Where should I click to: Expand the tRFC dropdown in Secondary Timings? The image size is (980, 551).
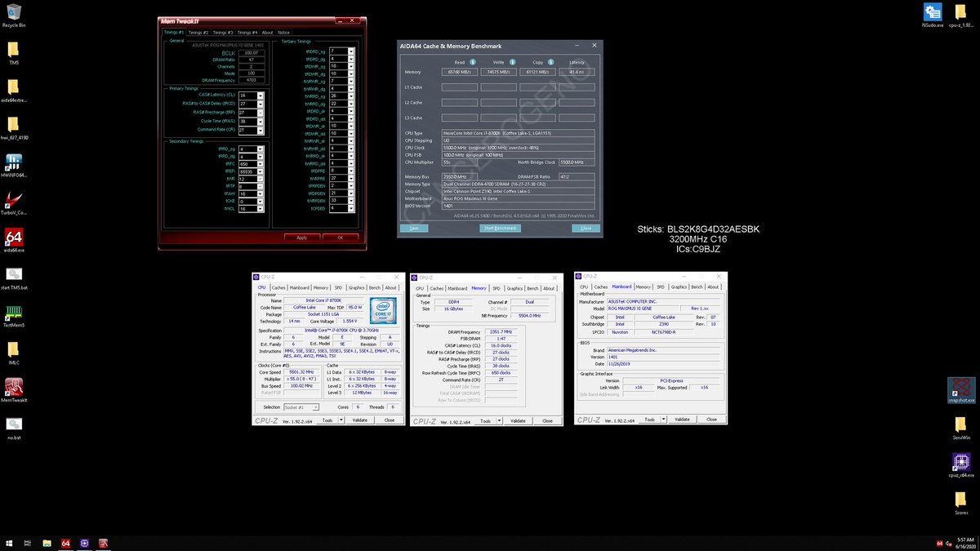point(261,164)
